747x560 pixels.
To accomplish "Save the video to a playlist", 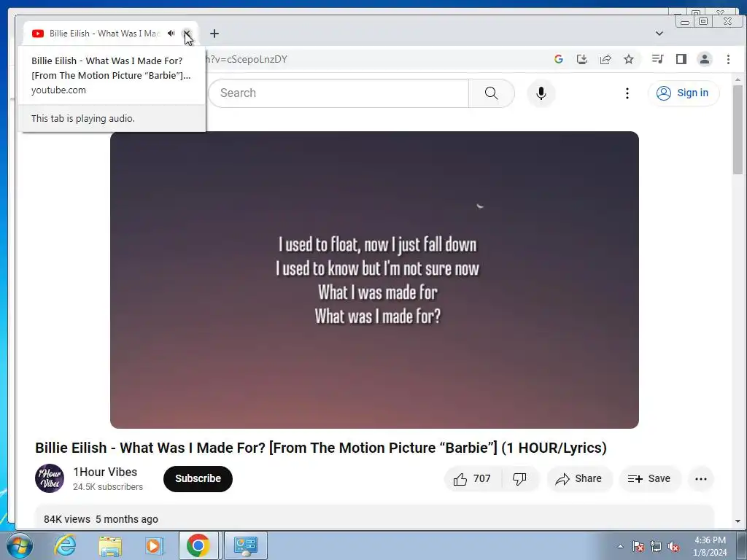I will point(649,478).
